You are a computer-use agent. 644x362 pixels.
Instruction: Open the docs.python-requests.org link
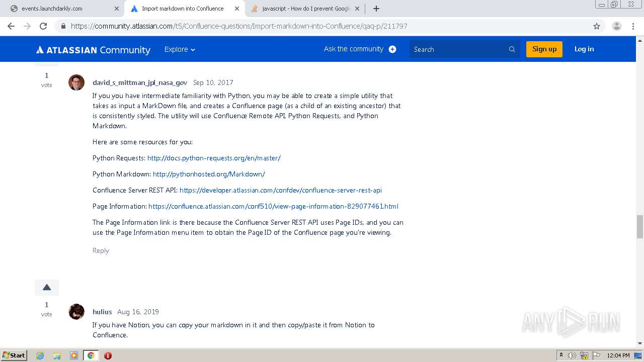pos(214,158)
